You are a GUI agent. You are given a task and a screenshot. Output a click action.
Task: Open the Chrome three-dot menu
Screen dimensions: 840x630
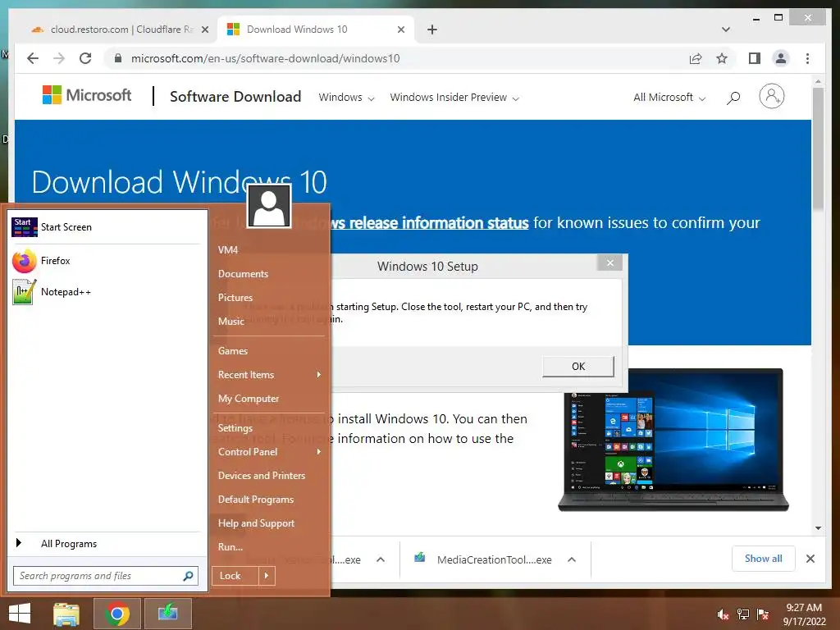coord(807,58)
